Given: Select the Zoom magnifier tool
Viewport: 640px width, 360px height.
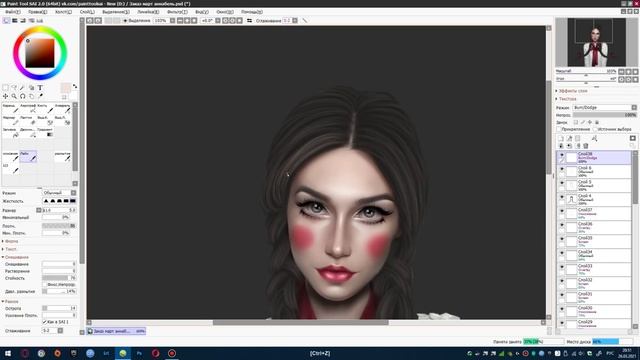Looking at the screenshot, I should coord(14,96).
